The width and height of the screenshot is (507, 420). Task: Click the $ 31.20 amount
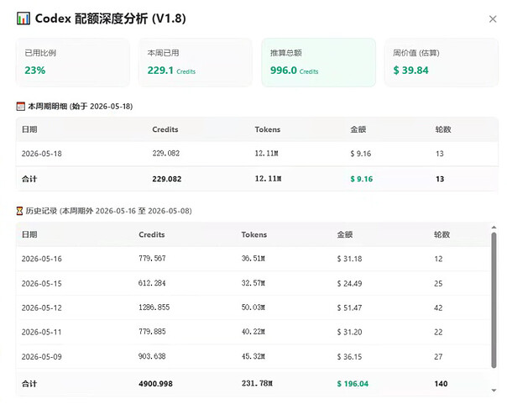349,332
